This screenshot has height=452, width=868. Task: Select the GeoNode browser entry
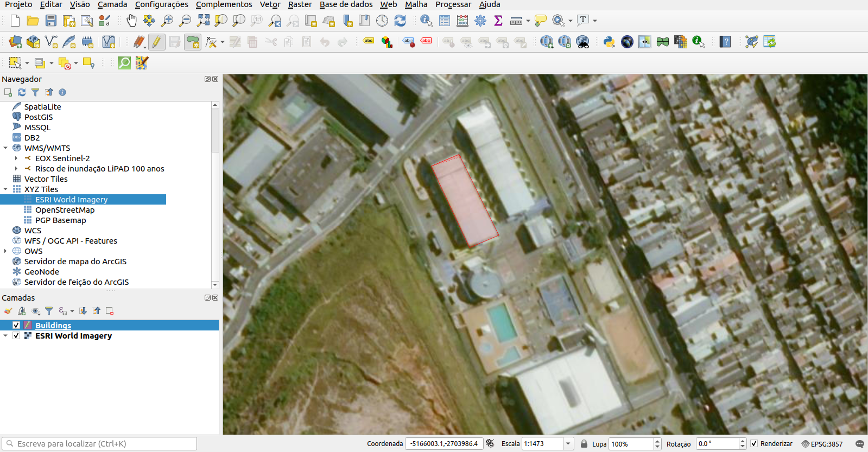pyautogui.click(x=41, y=272)
